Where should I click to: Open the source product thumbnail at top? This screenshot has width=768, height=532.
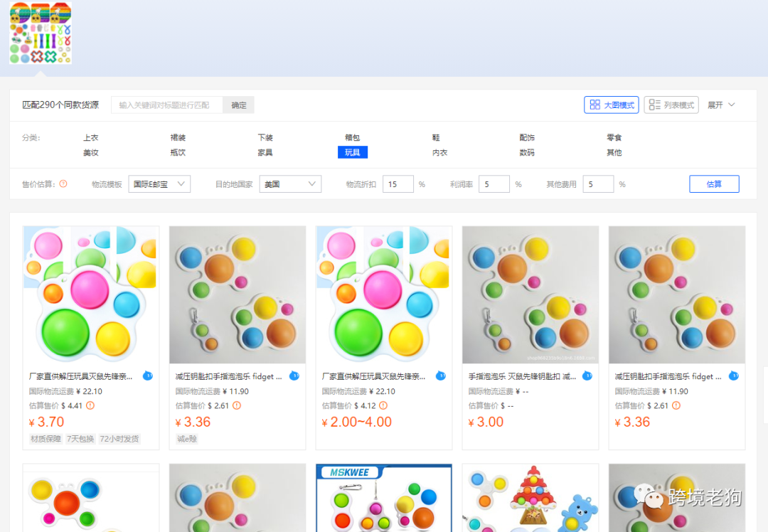[41, 33]
